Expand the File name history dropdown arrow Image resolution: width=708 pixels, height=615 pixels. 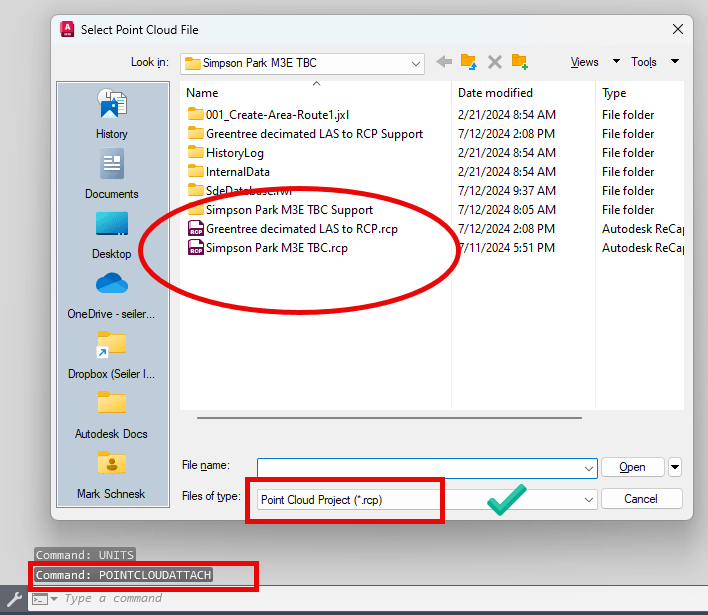pyautogui.click(x=588, y=468)
